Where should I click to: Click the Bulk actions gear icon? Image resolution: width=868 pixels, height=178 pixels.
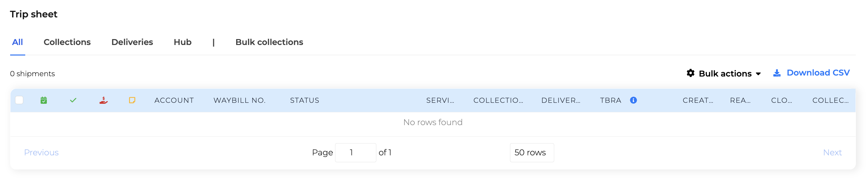(x=690, y=73)
